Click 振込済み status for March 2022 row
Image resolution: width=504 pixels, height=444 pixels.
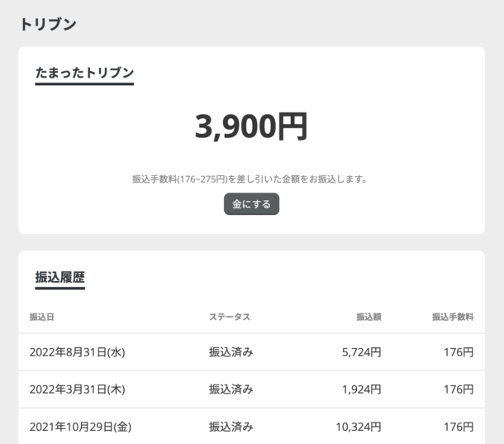click(231, 389)
